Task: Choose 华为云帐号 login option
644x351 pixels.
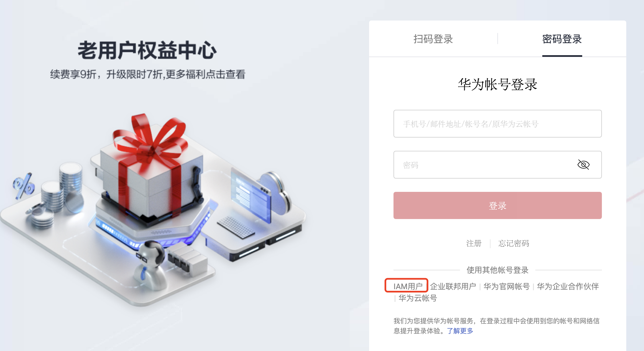Action: (x=418, y=298)
